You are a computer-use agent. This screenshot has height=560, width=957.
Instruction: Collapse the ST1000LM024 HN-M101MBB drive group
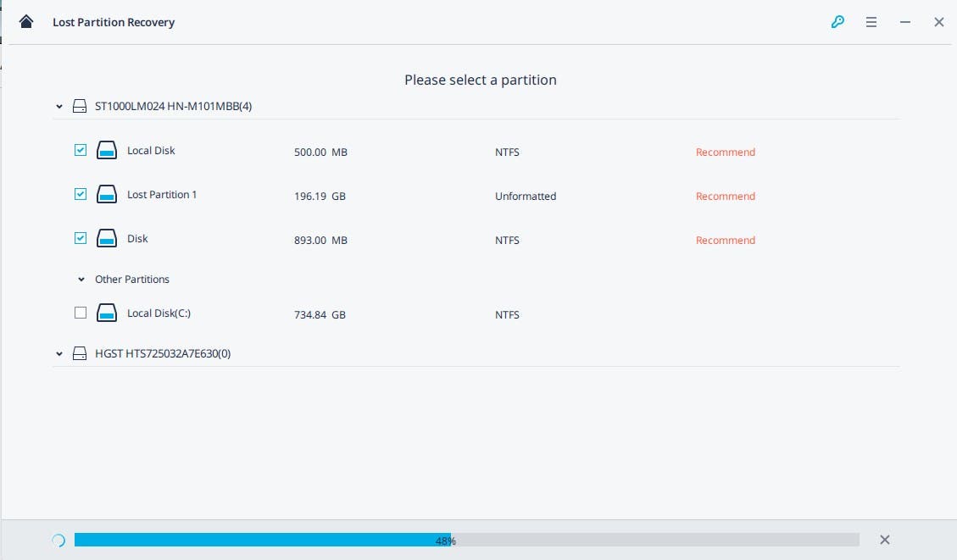point(59,107)
